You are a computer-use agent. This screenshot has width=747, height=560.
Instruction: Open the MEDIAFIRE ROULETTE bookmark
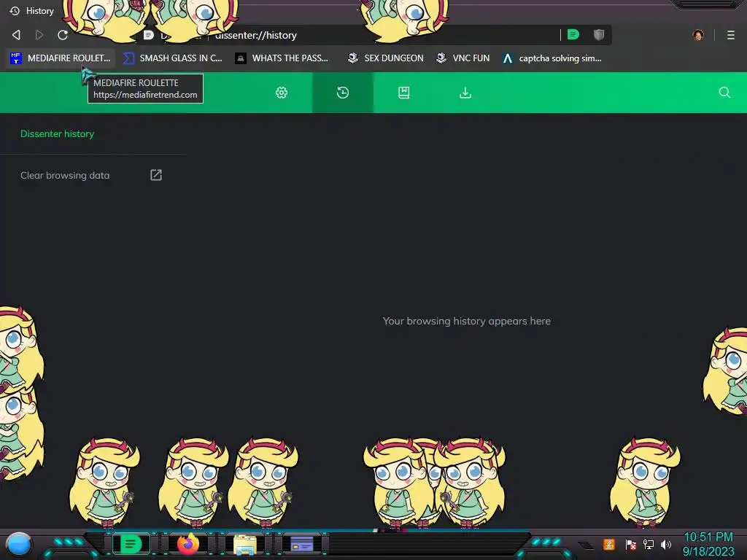(61, 58)
